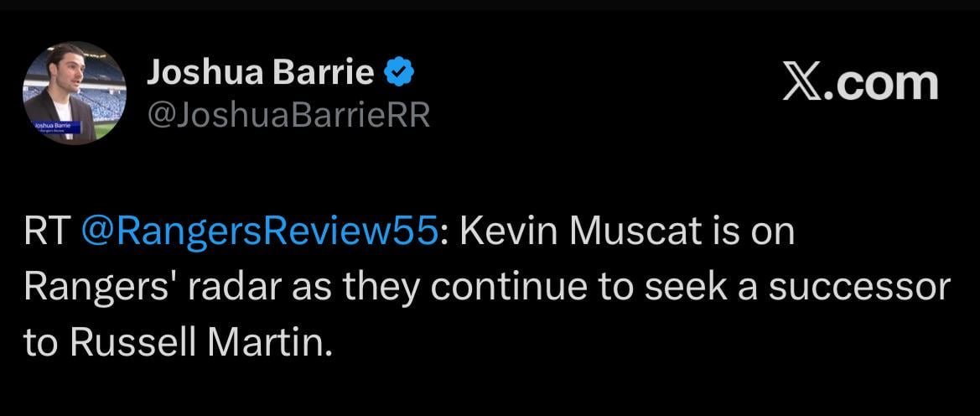Click the Joshua Barrie display name
Viewport: 980px width, 416px height.
click(x=261, y=74)
